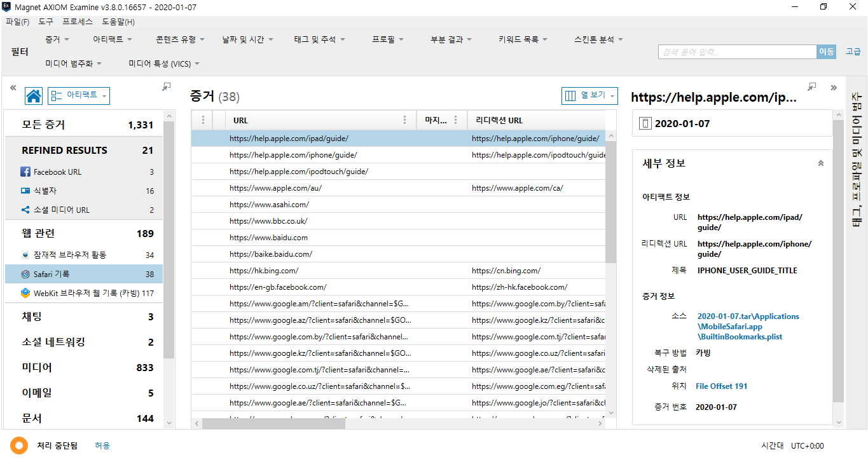
Task: Open the 도구 menu
Action: coord(46,22)
